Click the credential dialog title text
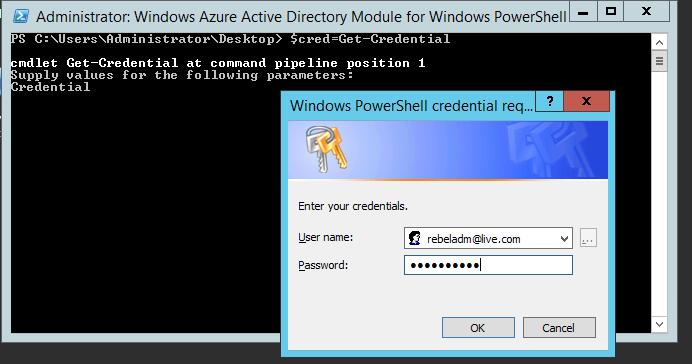 click(x=411, y=106)
